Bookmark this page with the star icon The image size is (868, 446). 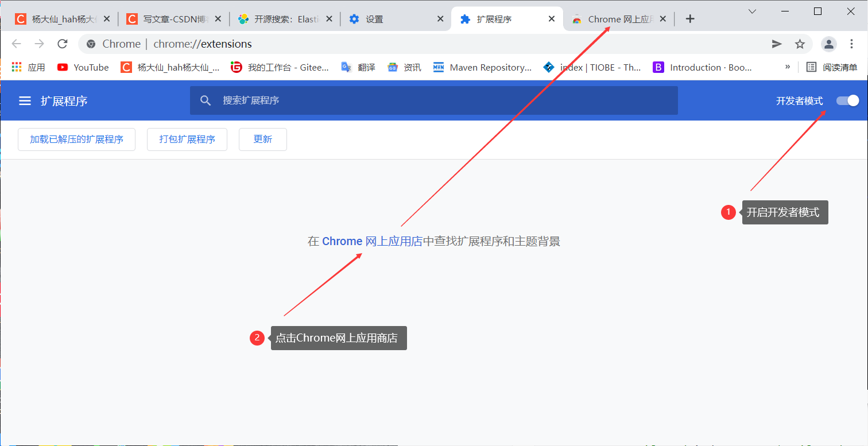click(x=800, y=44)
